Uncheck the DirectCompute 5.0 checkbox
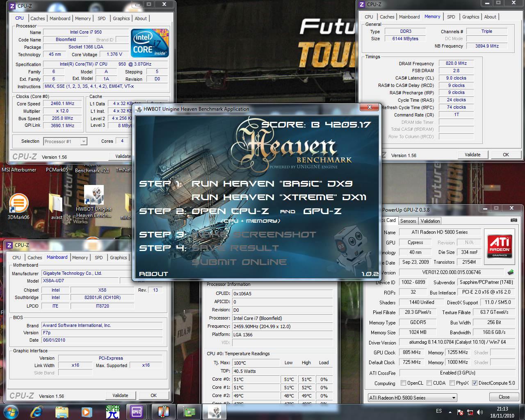This screenshot has height=420, width=525. click(x=475, y=383)
